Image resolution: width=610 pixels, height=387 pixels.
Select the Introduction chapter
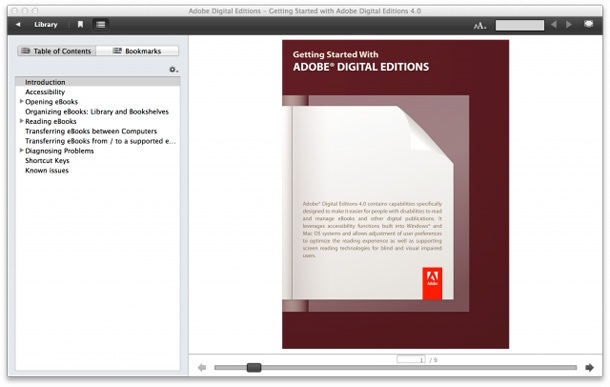tap(98, 82)
